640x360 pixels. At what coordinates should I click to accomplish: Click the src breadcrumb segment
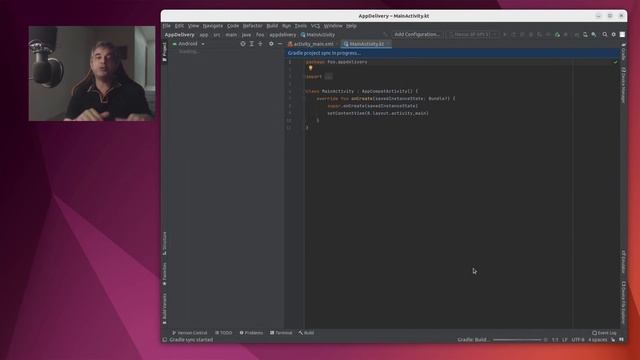[x=217, y=35]
